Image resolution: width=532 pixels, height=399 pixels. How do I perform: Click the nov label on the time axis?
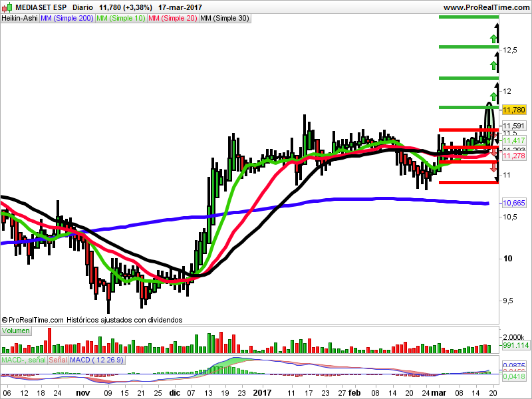pyautogui.click(x=82, y=393)
